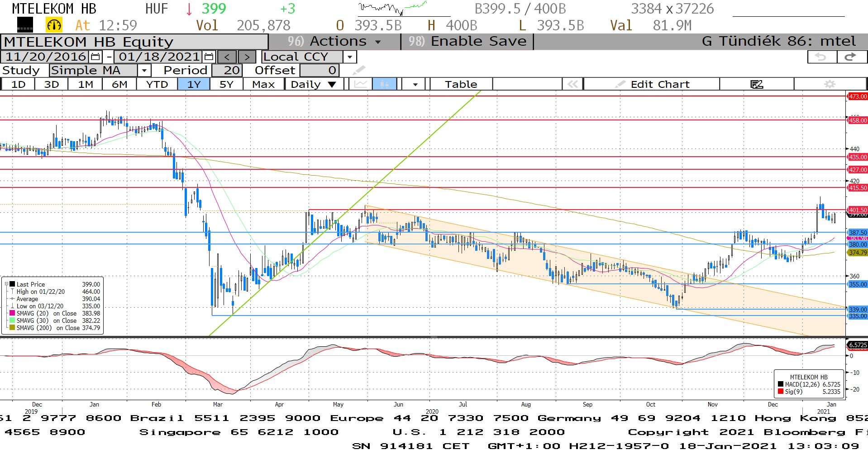Click the pencil annotate icon
This screenshot has width=868, height=464.
coord(359,70)
